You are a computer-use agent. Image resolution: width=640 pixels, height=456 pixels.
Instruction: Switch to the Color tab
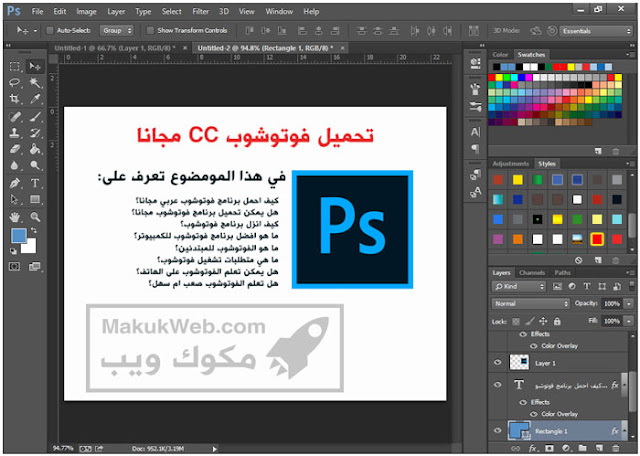(x=500, y=55)
